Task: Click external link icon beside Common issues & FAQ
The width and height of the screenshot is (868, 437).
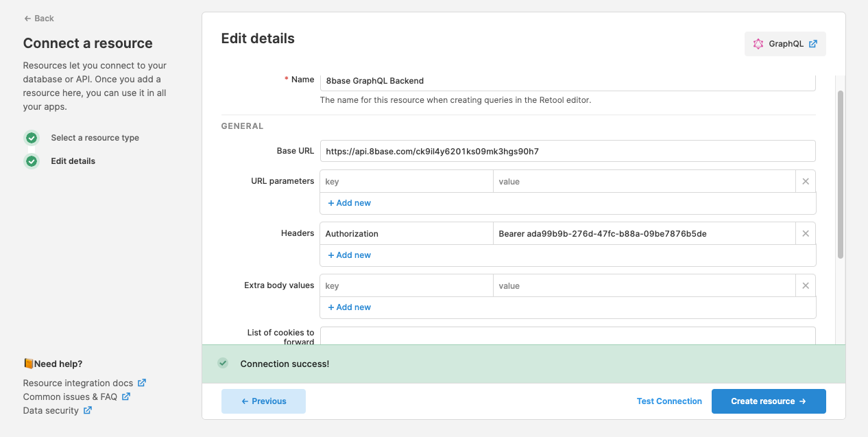Action: pyautogui.click(x=125, y=397)
